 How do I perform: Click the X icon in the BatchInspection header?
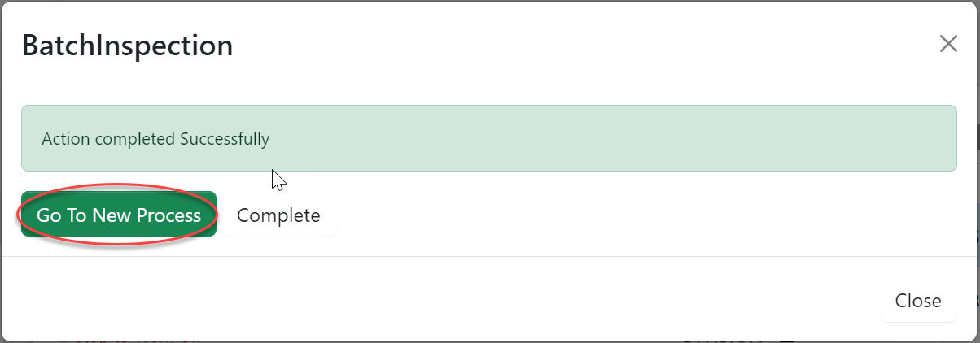pos(948,44)
